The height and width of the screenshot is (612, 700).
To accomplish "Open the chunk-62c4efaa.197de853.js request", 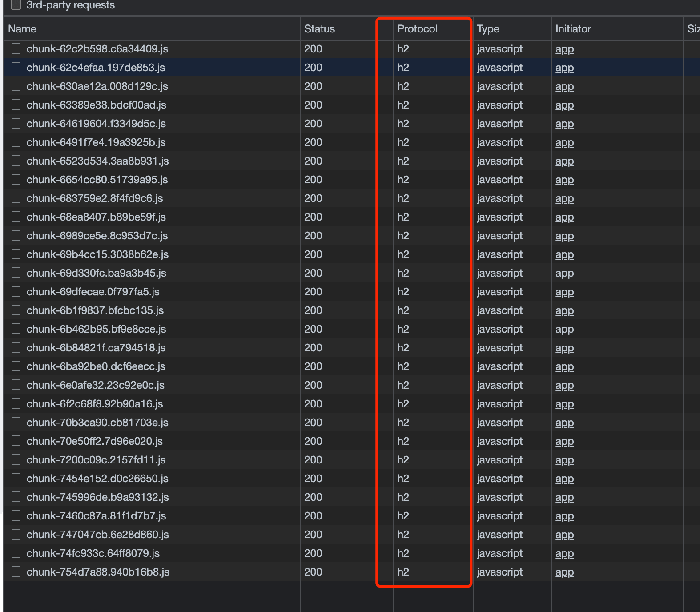I will click(96, 68).
